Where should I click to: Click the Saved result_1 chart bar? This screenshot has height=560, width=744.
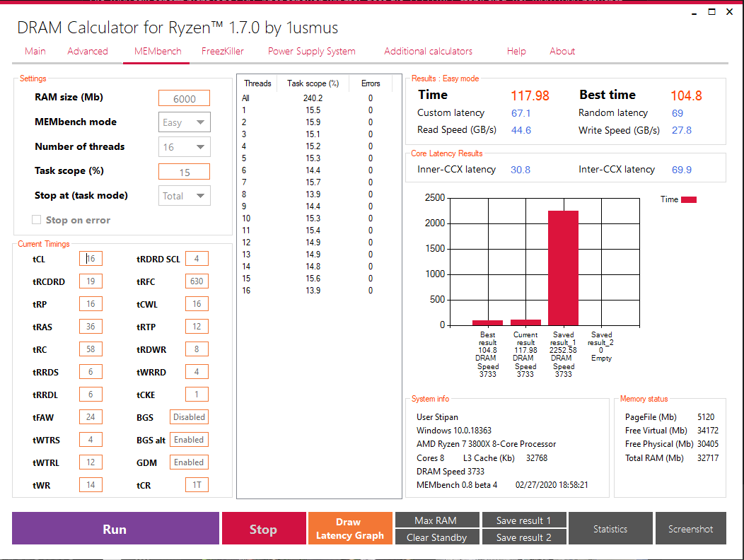tap(563, 268)
